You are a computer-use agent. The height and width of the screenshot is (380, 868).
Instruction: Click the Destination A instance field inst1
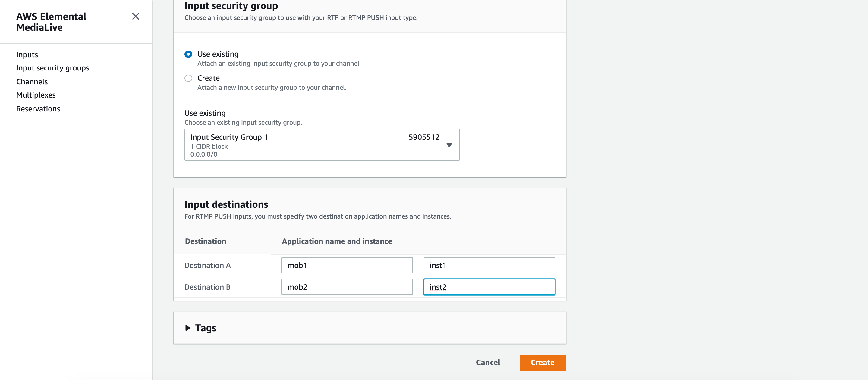coord(489,265)
